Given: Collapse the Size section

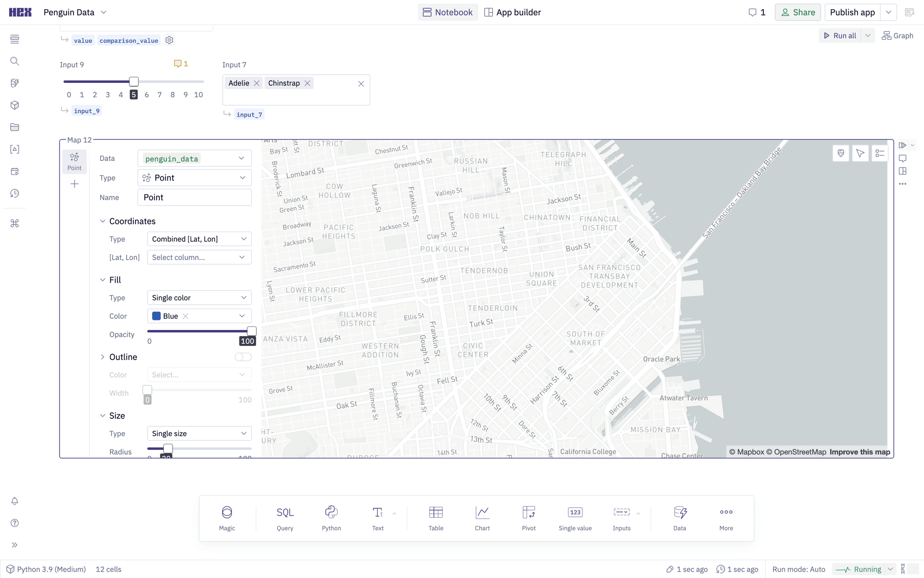Looking at the screenshot, I should [103, 416].
